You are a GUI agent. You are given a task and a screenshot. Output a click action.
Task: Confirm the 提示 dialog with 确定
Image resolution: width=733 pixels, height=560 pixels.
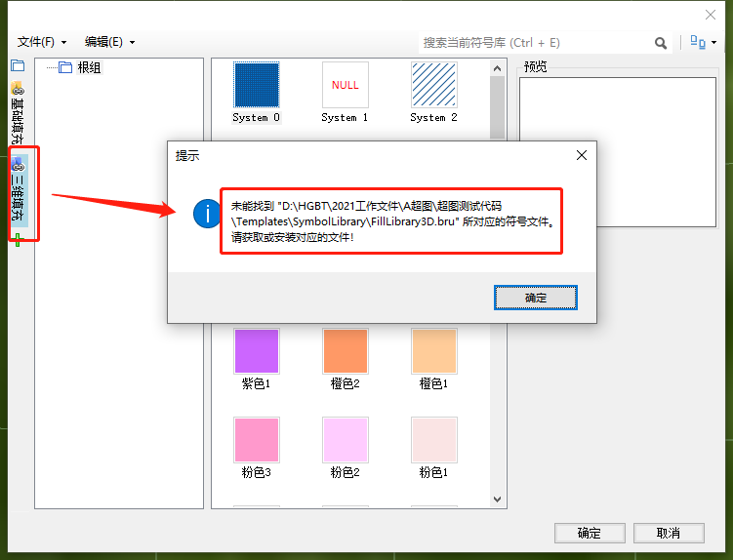click(x=536, y=298)
